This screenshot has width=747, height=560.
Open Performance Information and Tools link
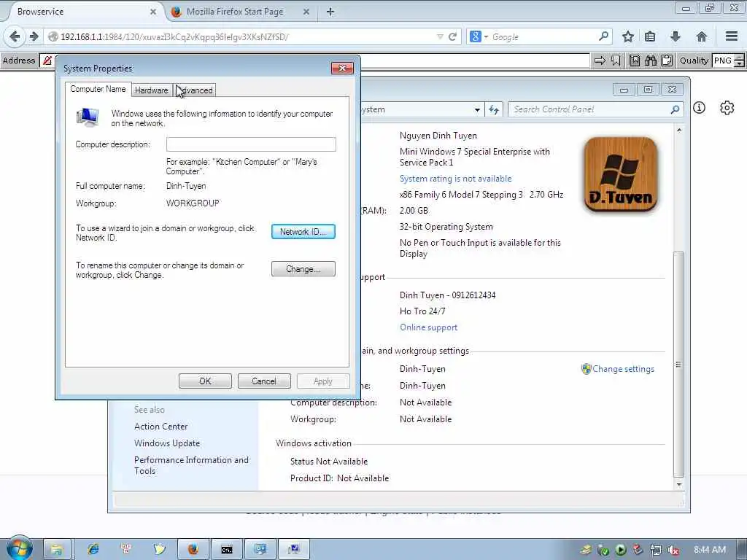pyautogui.click(x=191, y=465)
